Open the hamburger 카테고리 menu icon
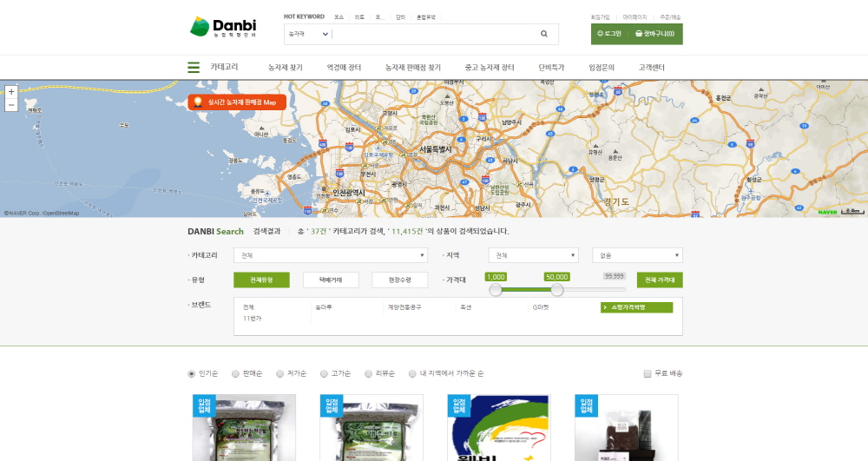 click(194, 67)
